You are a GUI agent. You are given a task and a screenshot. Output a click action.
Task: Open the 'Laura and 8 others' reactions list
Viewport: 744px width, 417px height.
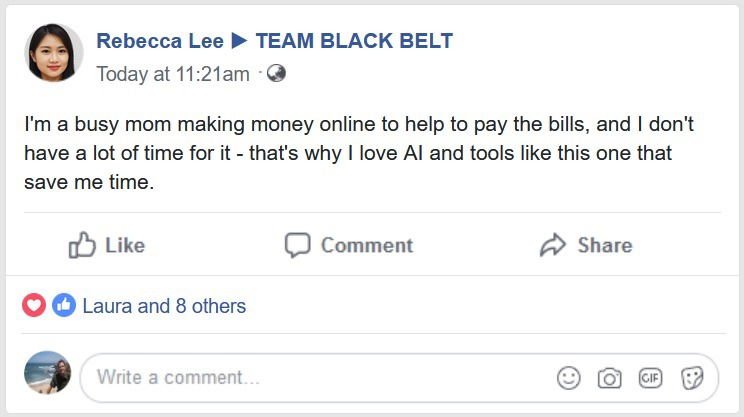[x=164, y=306]
